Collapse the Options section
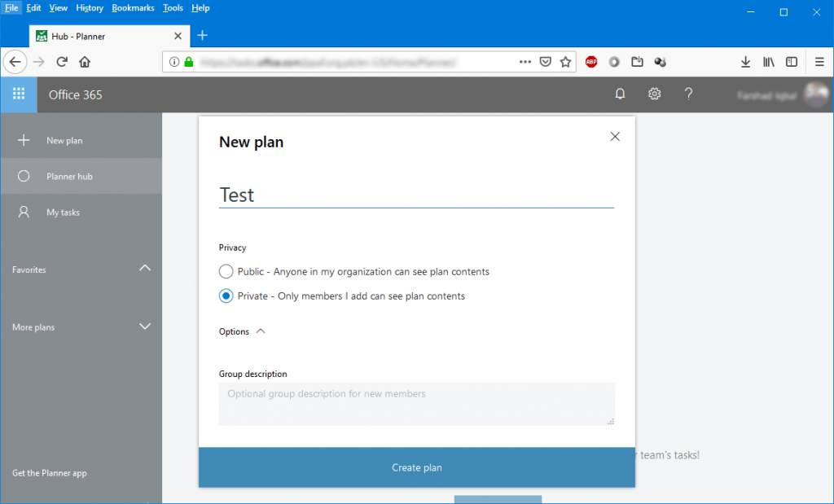The image size is (834, 504). [x=259, y=331]
